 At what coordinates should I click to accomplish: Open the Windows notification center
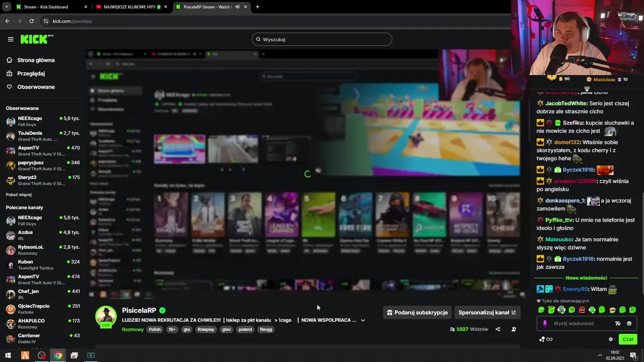pyautogui.click(x=633, y=355)
